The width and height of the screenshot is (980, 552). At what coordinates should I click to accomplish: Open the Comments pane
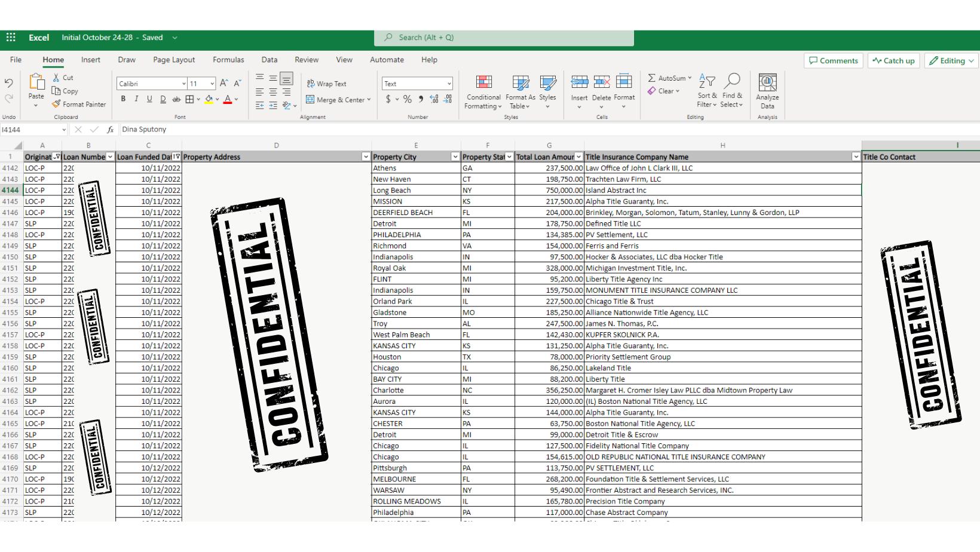[x=834, y=61]
